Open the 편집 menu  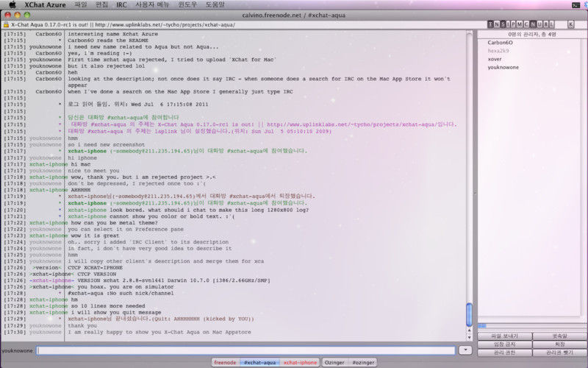click(101, 5)
